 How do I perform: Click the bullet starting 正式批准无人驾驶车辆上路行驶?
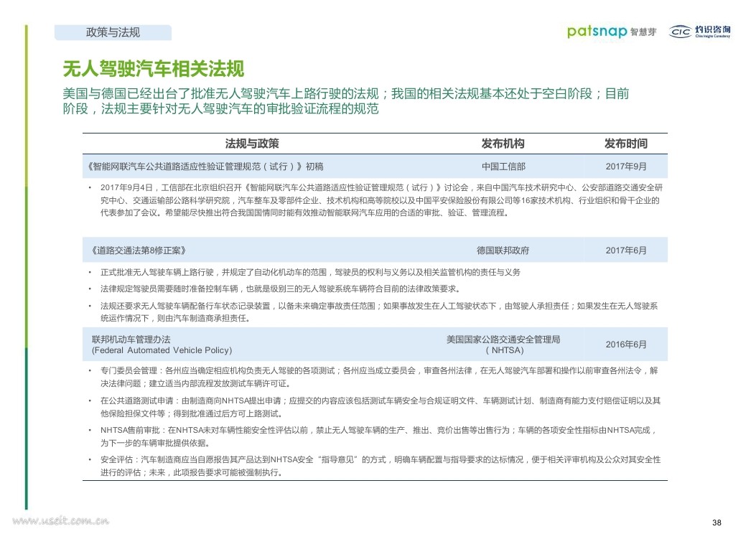pyautogui.click(x=310, y=272)
